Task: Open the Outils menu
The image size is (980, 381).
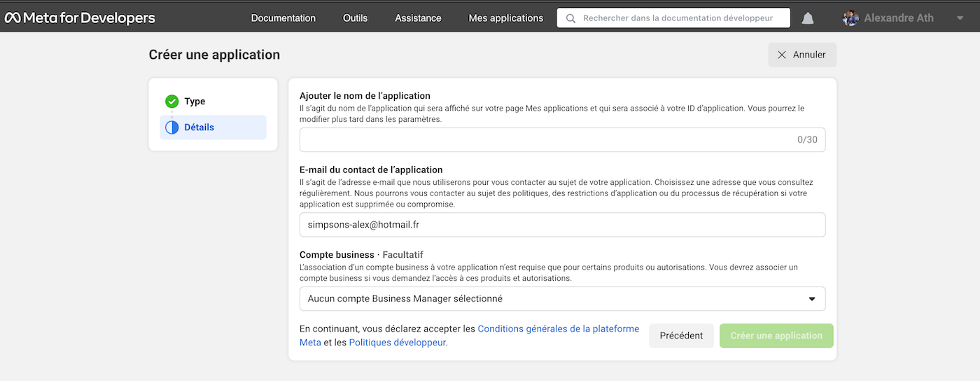Action: click(x=355, y=18)
